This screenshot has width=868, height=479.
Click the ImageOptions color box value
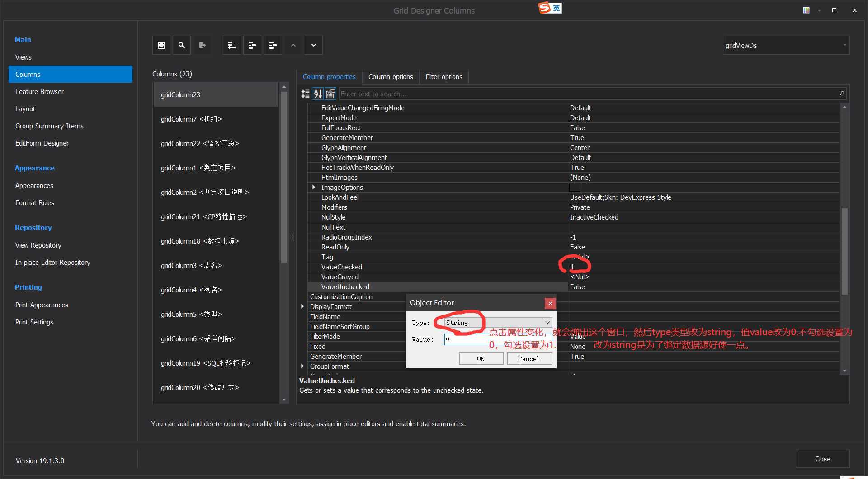(x=575, y=187)
